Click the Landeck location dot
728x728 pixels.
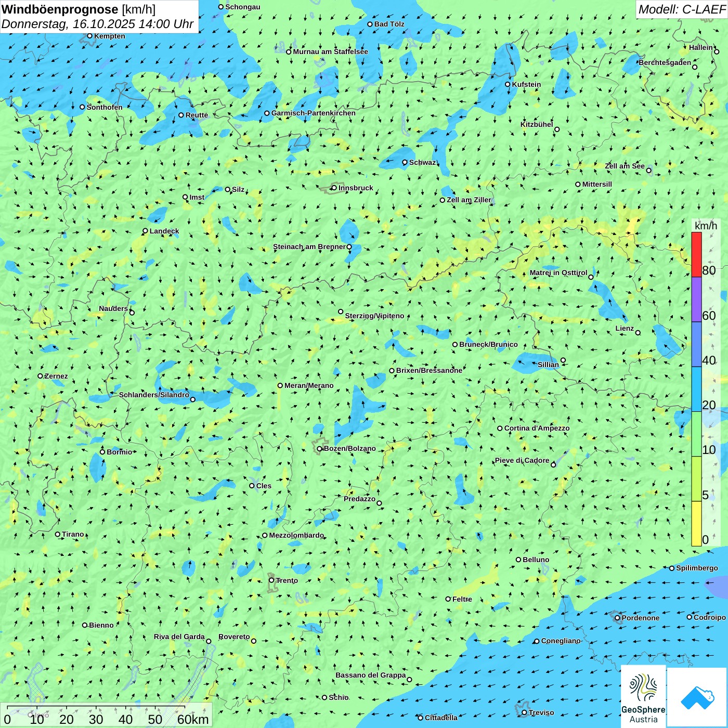point(146,231)
